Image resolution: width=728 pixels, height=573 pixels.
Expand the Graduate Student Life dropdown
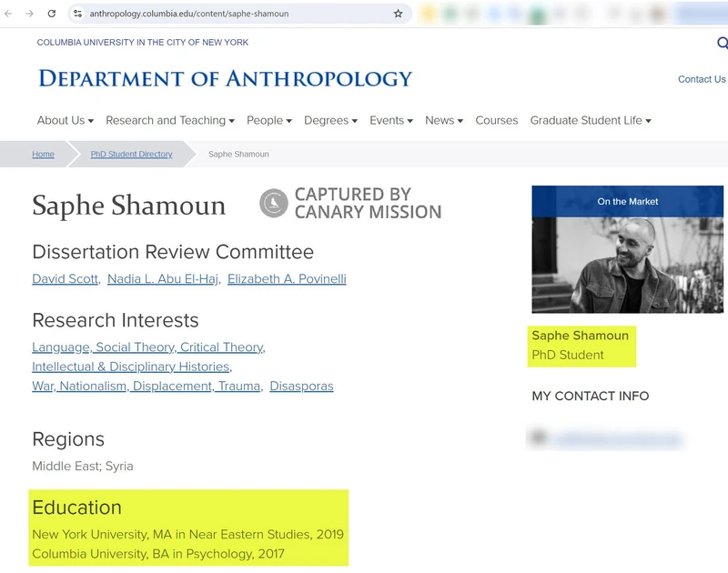[589, 120]
